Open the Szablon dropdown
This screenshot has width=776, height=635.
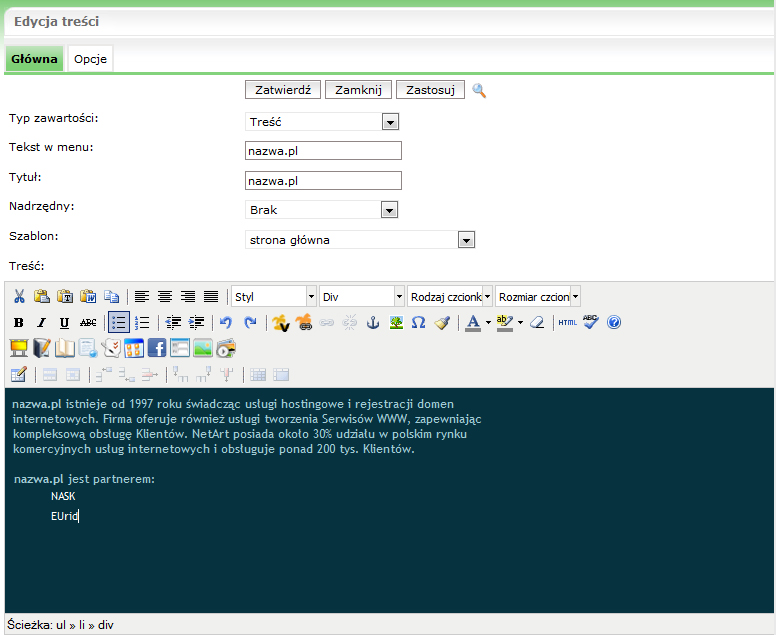(360, 240)
